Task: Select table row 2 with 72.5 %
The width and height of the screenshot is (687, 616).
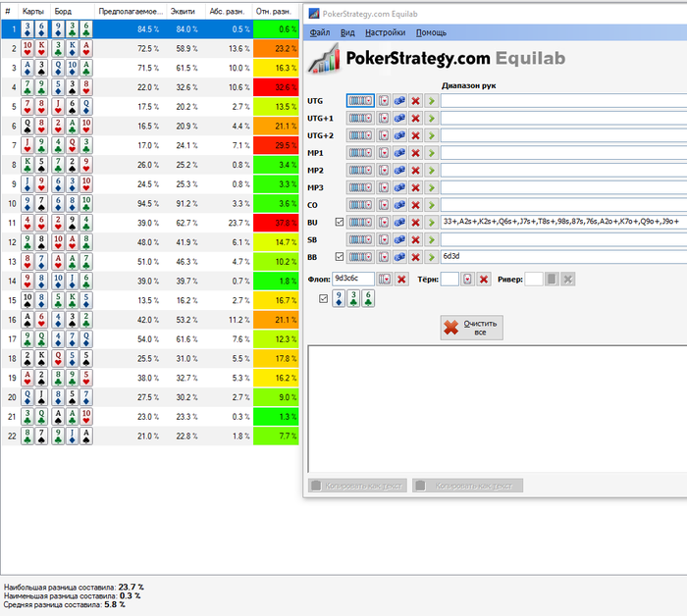Action: click(150, 49)
